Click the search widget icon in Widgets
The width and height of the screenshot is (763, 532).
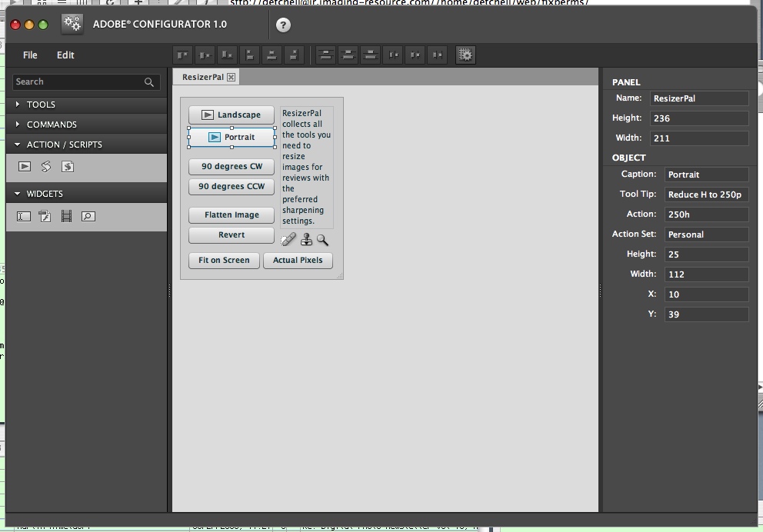[88, 217]
